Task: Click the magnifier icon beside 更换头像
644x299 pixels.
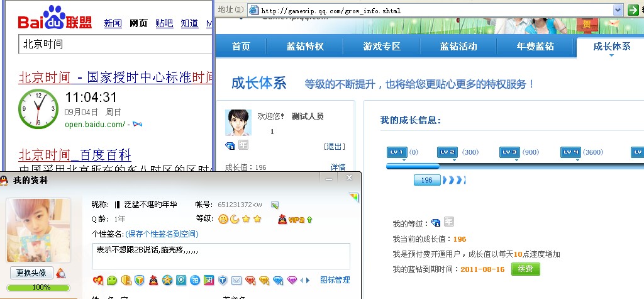Action: [x=61, y=273]
